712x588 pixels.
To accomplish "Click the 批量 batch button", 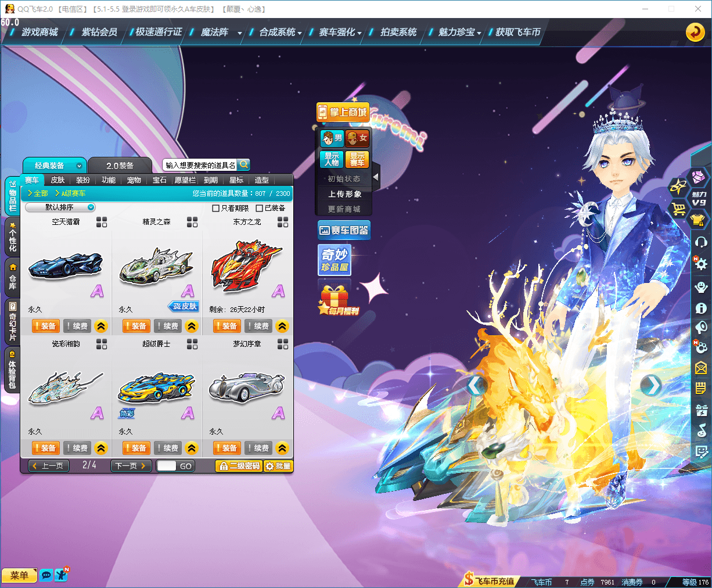I will tap(278, 466).
